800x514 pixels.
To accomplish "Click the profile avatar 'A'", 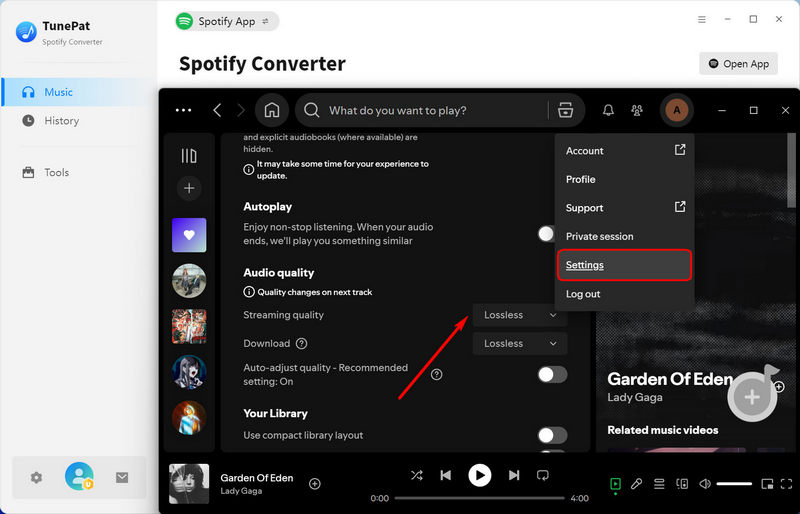I will 677,110.
